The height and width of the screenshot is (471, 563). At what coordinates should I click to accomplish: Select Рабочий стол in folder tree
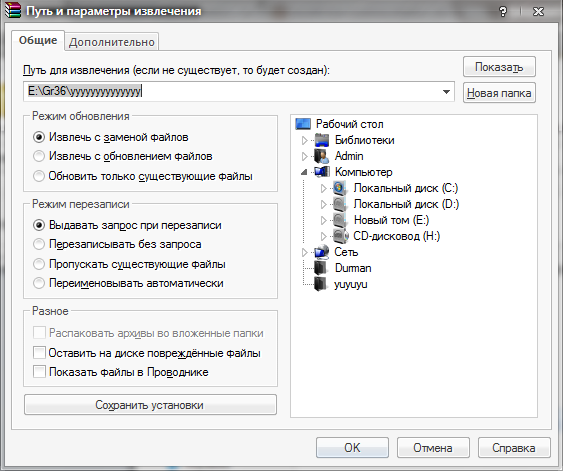pos(349,124)
